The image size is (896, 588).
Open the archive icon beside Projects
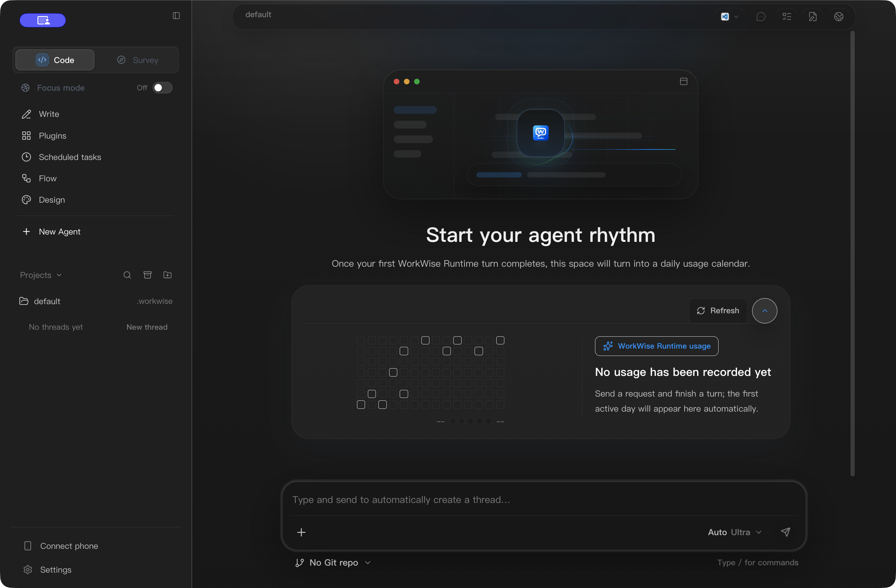(x=148, y=275)
